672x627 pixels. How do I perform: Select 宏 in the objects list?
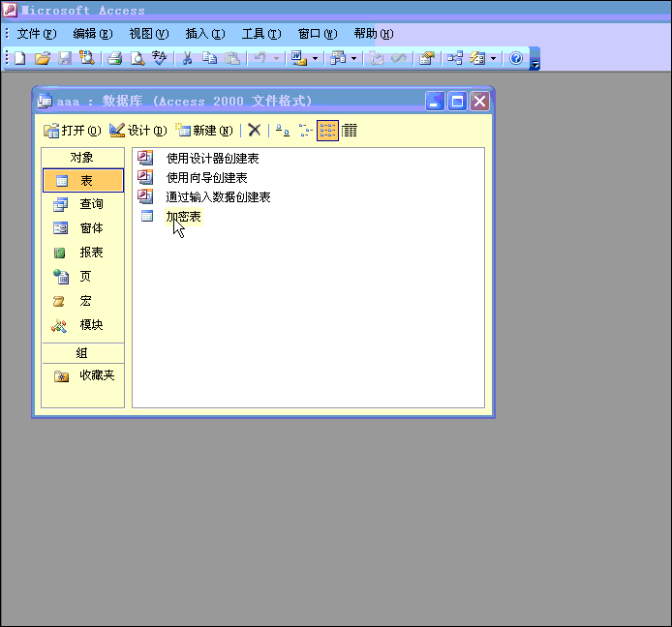(x=83, y=301)
